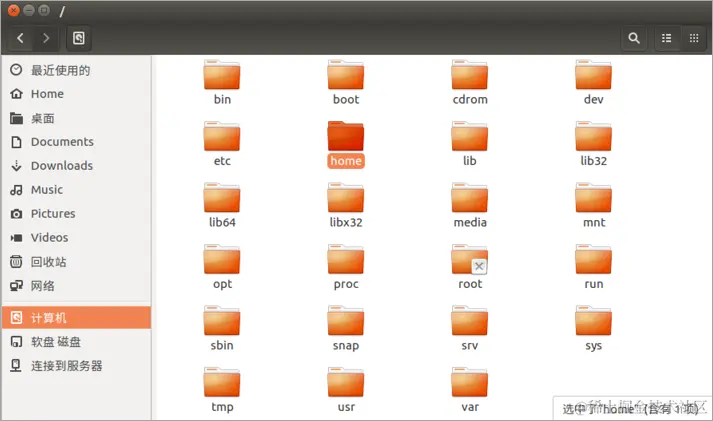713x421 pixels.
Task: Click 连接到服务器 in the sidebar
Action: 76,366
